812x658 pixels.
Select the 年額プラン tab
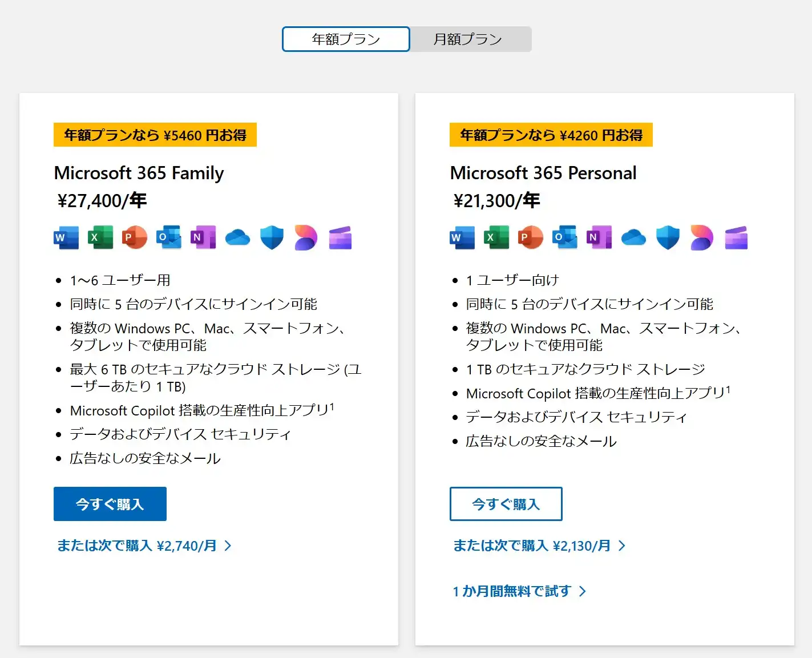click(345, 39)
